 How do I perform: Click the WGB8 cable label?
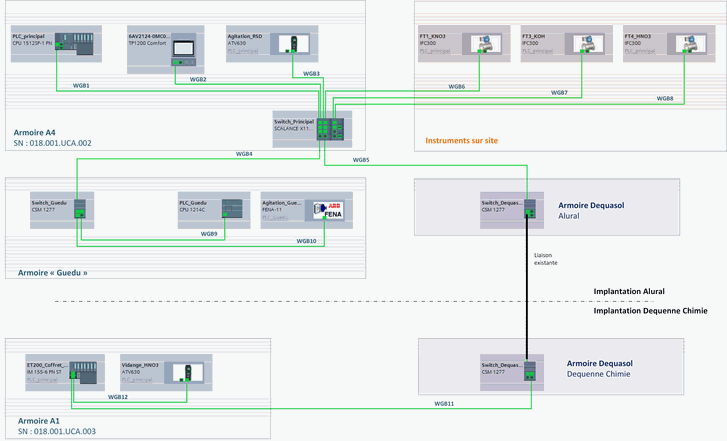tap(665, 99)
